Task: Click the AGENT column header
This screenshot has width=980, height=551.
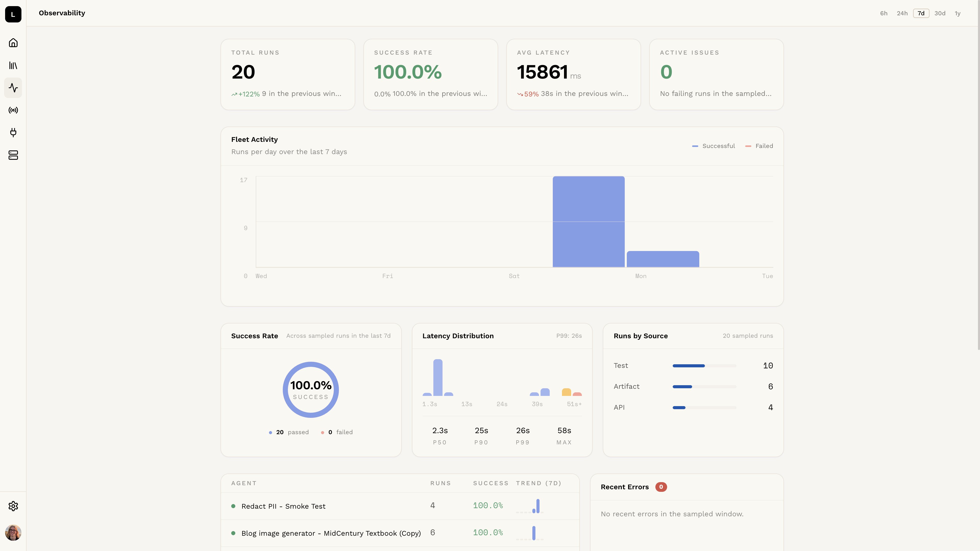Action: click(x=244, y=483)
